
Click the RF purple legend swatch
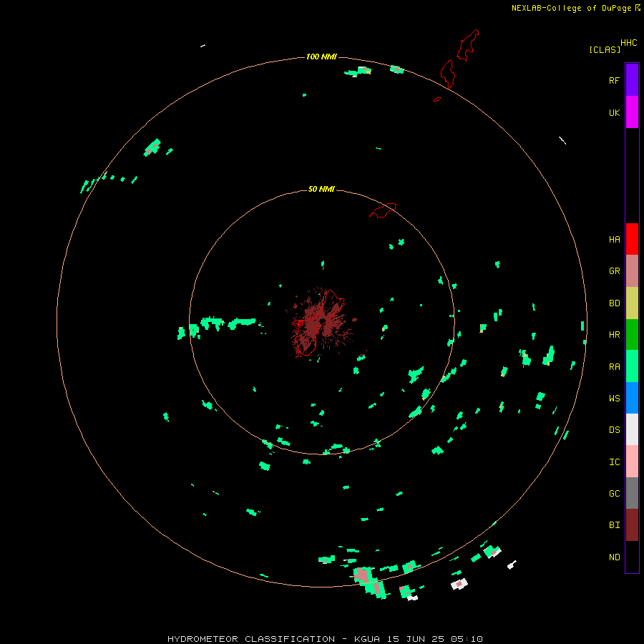coord(632,80)
